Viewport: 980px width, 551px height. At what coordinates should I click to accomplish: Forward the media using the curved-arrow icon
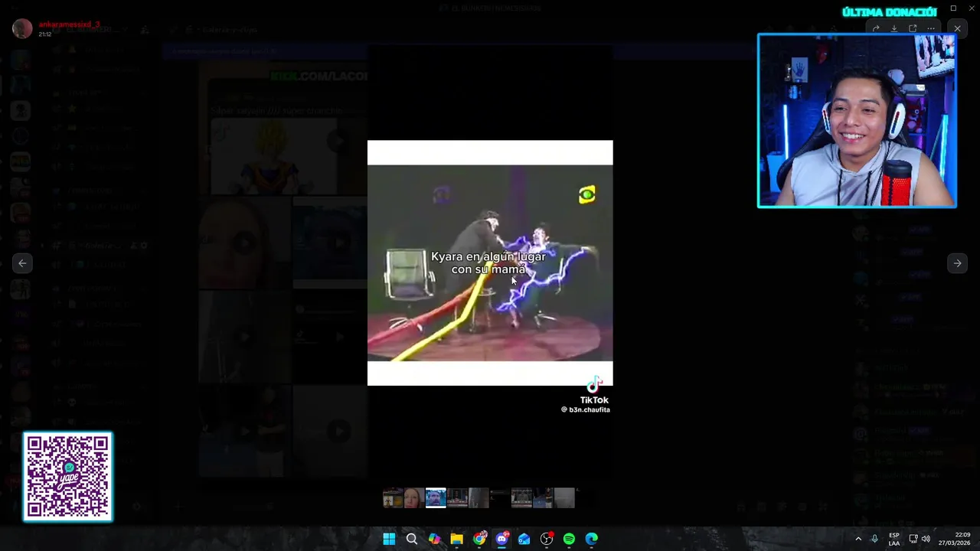point(876,29)
